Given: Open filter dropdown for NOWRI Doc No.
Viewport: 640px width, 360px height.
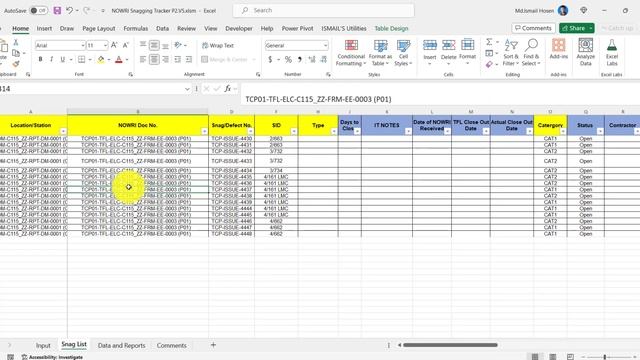Looking at the screenshot, I should 204,131.
